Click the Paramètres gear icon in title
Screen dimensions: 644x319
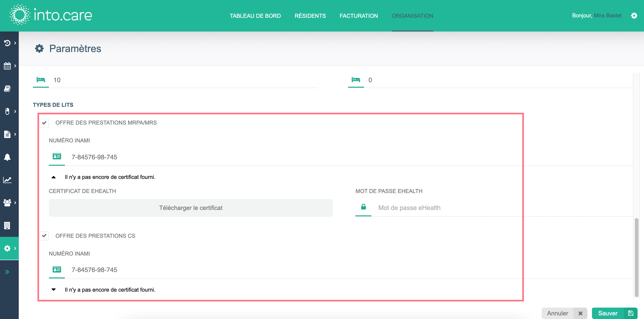point(39,48)
